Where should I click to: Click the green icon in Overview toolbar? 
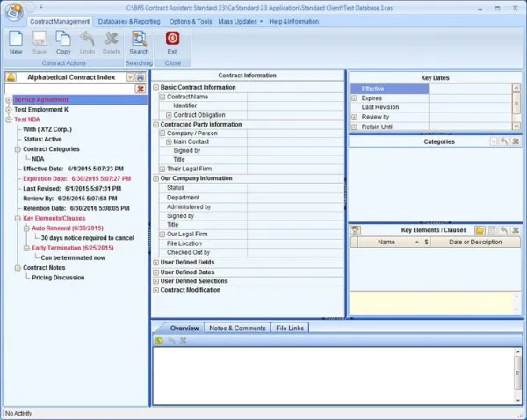[159, 340]
